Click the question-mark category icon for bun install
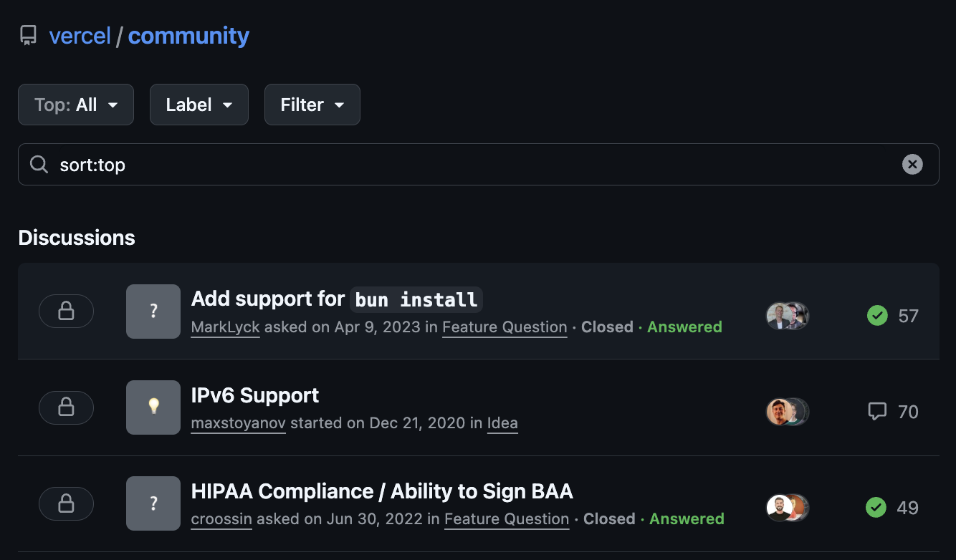Image resolution: width=956 pixels, height=560 pixels. [153, 312]
